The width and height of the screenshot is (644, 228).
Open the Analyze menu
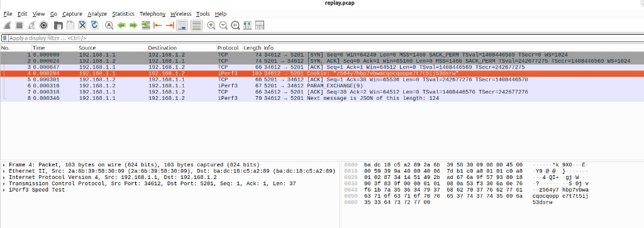click(97, 14)
